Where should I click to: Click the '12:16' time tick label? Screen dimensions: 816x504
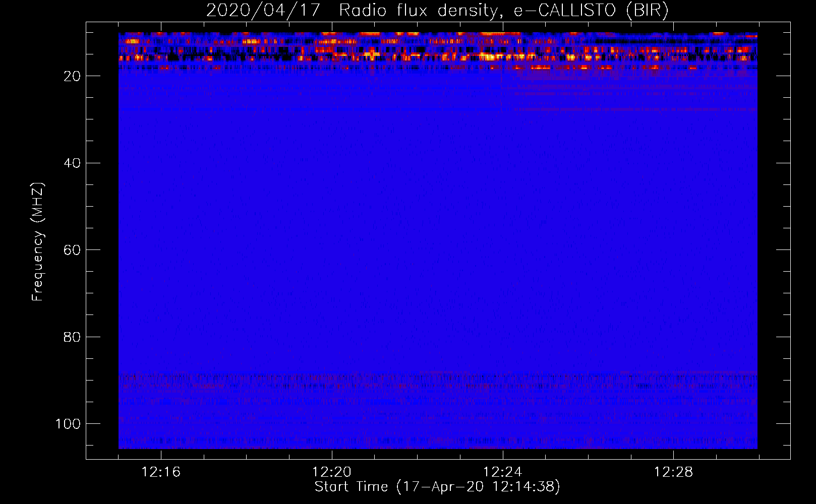coord(161,472)
